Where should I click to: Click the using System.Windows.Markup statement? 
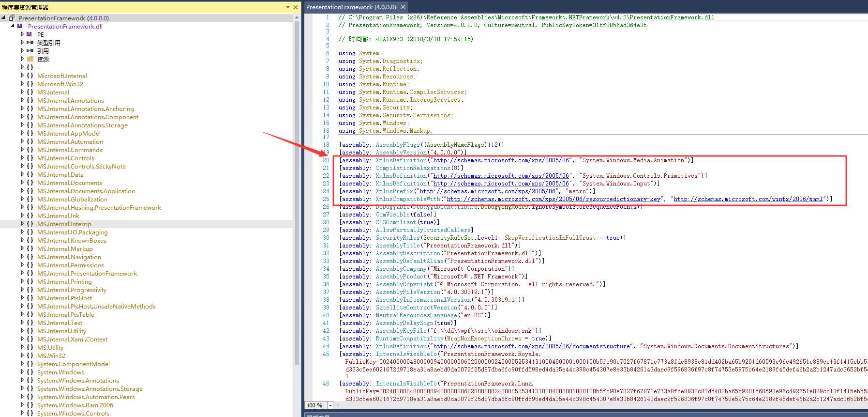385,131
